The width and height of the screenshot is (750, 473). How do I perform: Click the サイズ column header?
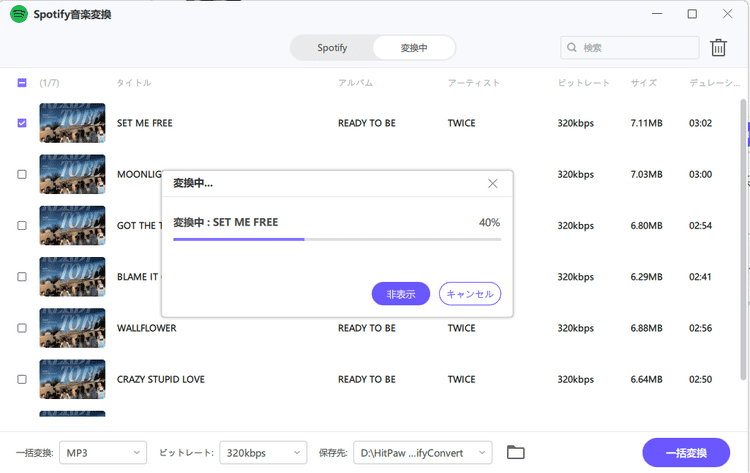643,83
